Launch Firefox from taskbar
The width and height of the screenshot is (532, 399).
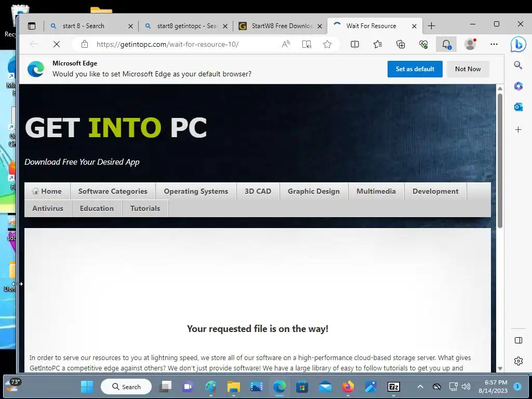(x=348, y=387)
